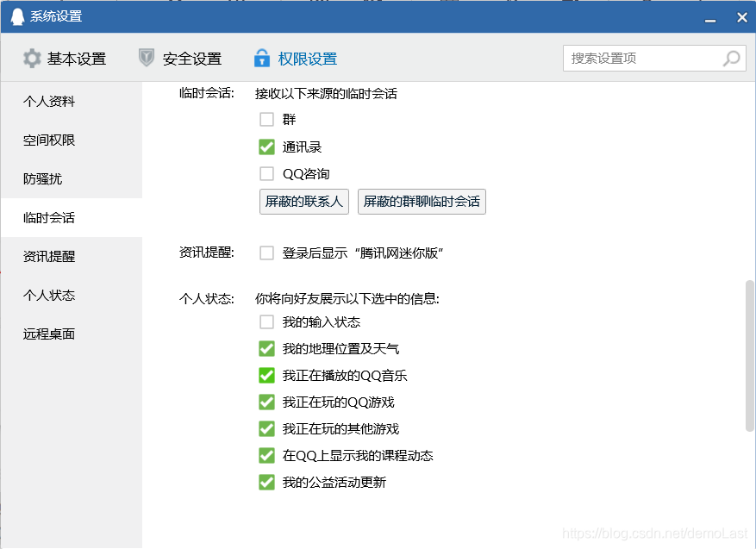Click the text 接收以下来源的临时会话
This screenshot has width=756, height=549.
tap(326, 93)
